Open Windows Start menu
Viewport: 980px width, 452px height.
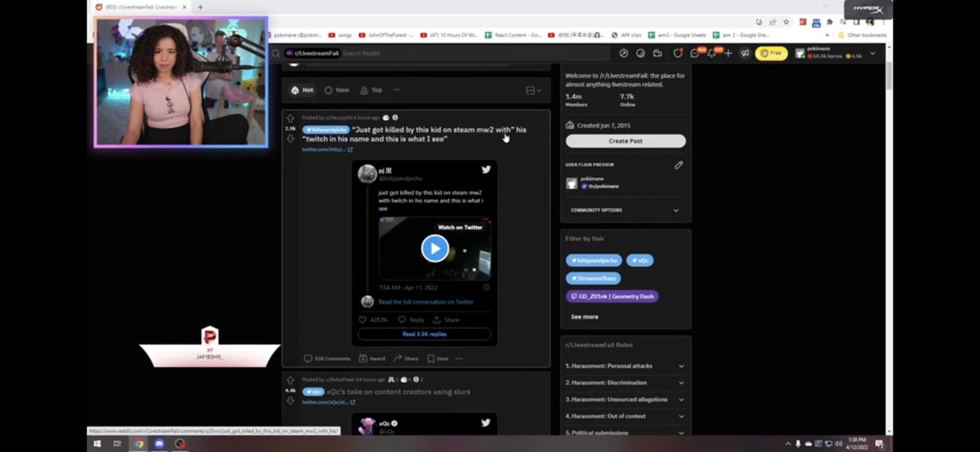pyautogui.click(x=96, y=444)
